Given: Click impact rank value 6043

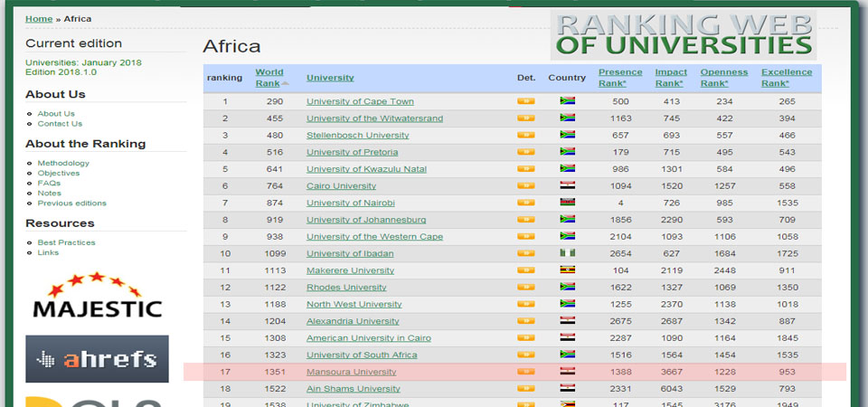Looking at the screenshot, I should [x=672, y=389].
